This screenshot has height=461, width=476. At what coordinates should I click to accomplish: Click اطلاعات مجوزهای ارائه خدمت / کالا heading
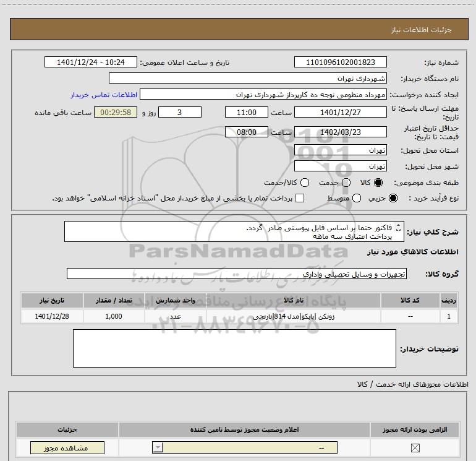(x=412, y=384)
